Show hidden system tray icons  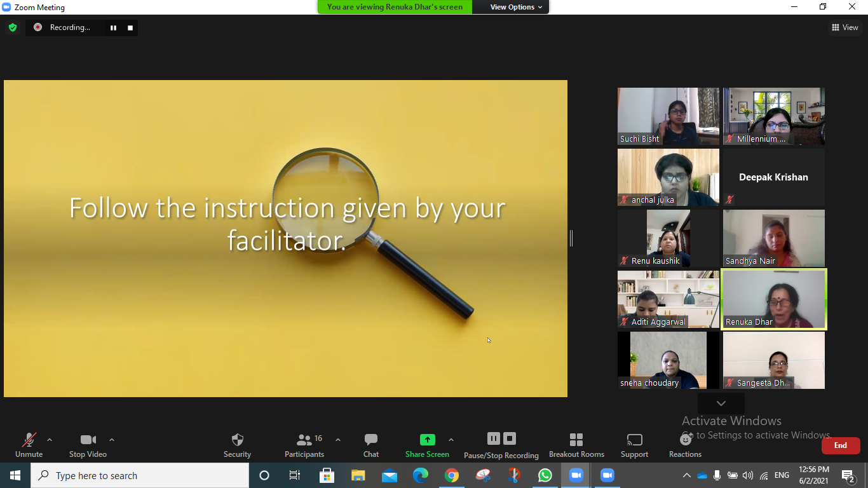pyautogui.click(x=686, y=475)
